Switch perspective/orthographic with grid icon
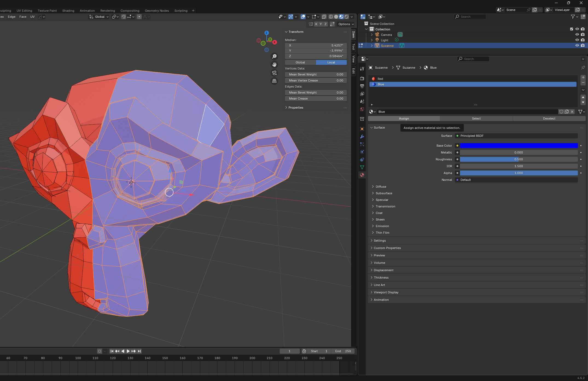The width and height of the screenshot is (588, 381). [x=274, y=81]
